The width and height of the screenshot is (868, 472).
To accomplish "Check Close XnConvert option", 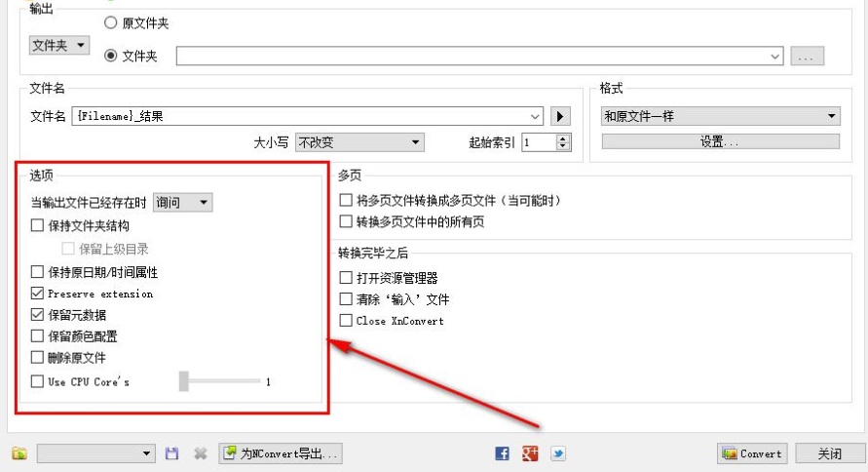I will coord(346,320).
